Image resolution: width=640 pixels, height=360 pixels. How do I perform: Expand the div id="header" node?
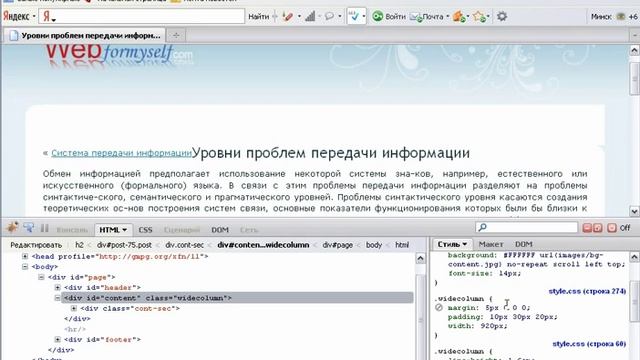[x=58, y=288]
